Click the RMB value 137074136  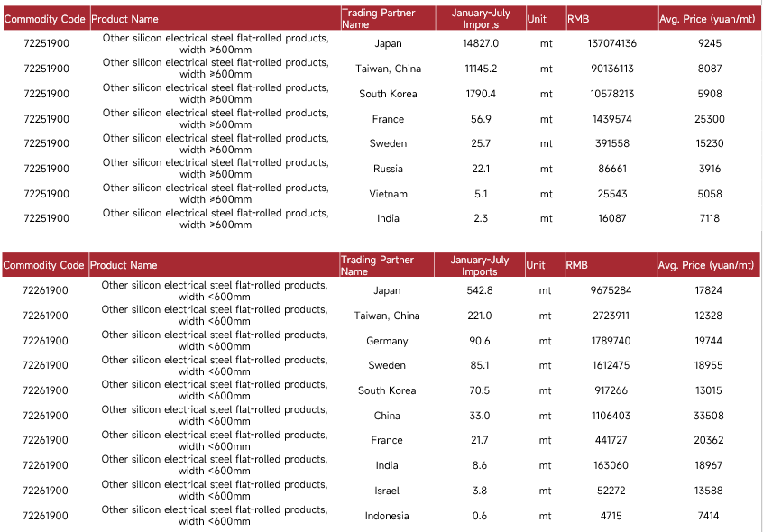612,43
